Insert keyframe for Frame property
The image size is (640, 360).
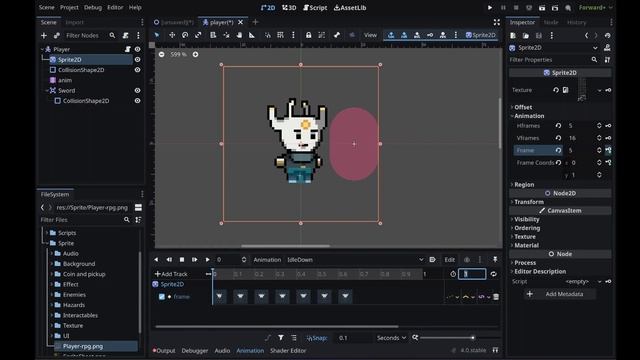pos(608,150)
